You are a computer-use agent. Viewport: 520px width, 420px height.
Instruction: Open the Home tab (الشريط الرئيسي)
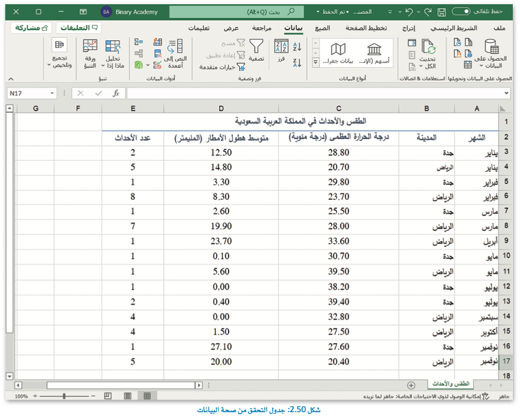tap(454, 28)
